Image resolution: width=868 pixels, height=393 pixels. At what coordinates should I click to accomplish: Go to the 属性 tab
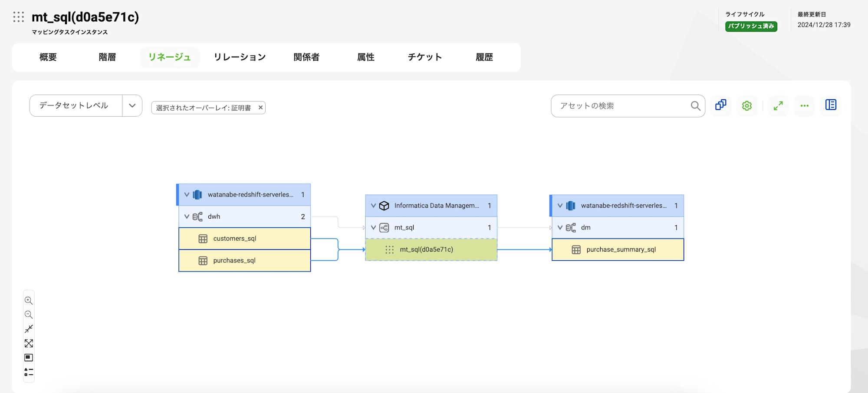tap(366, 57)
